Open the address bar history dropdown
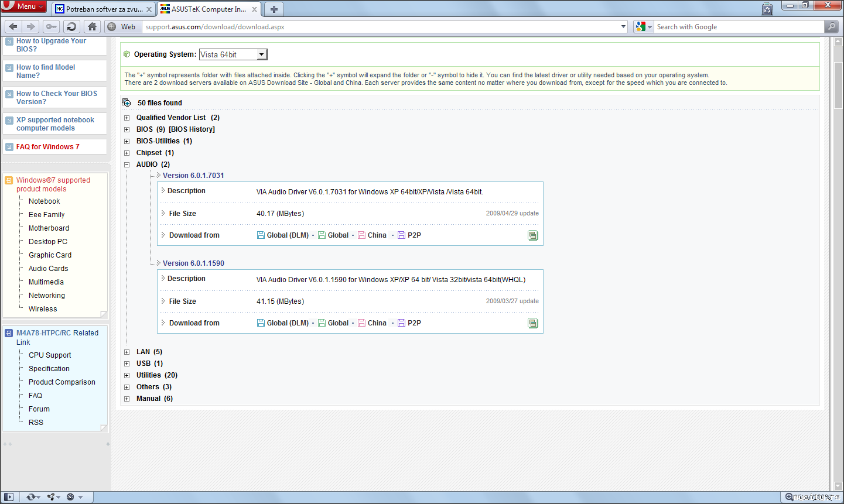This screenshot has width=844, height=504. click(x=623, y=27)
